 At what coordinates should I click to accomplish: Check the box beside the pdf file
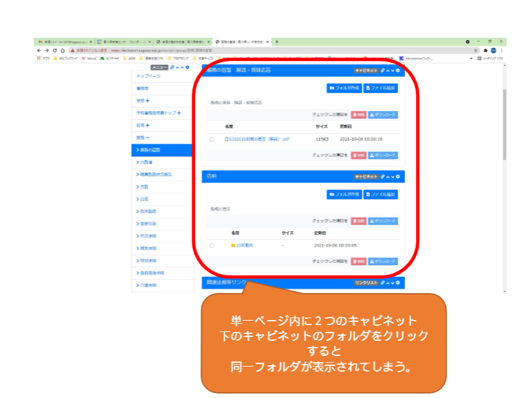pos(212,140)
